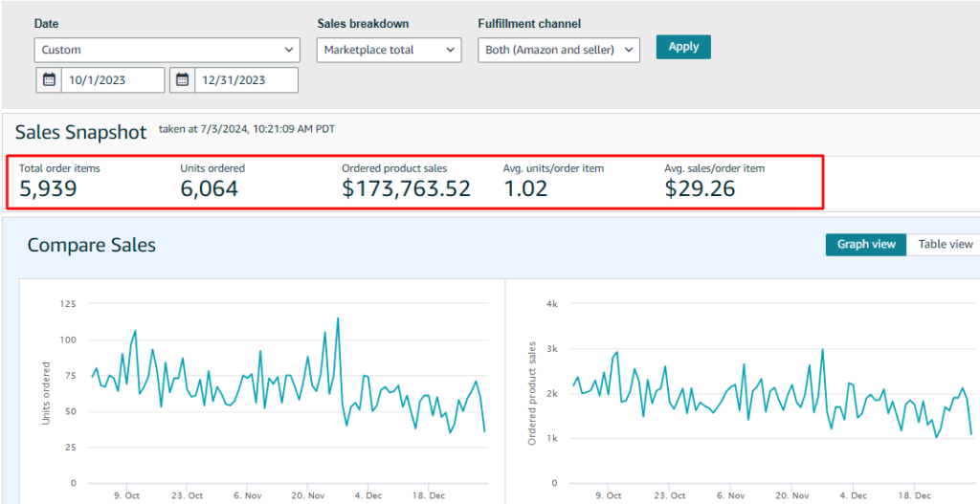Switch to Graph view

coord(865,244)
